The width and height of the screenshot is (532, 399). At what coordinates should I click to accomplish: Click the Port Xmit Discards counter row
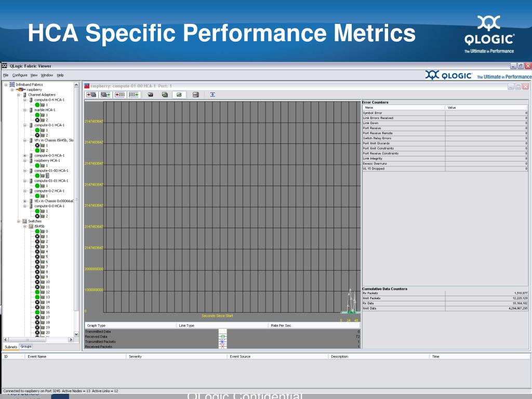pos(445,143)
